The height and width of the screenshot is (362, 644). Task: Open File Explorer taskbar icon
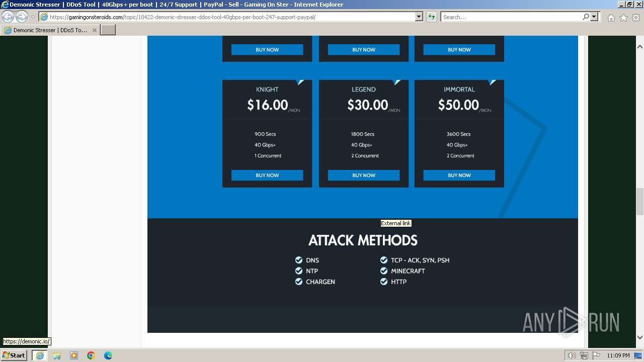click(57, 355)
